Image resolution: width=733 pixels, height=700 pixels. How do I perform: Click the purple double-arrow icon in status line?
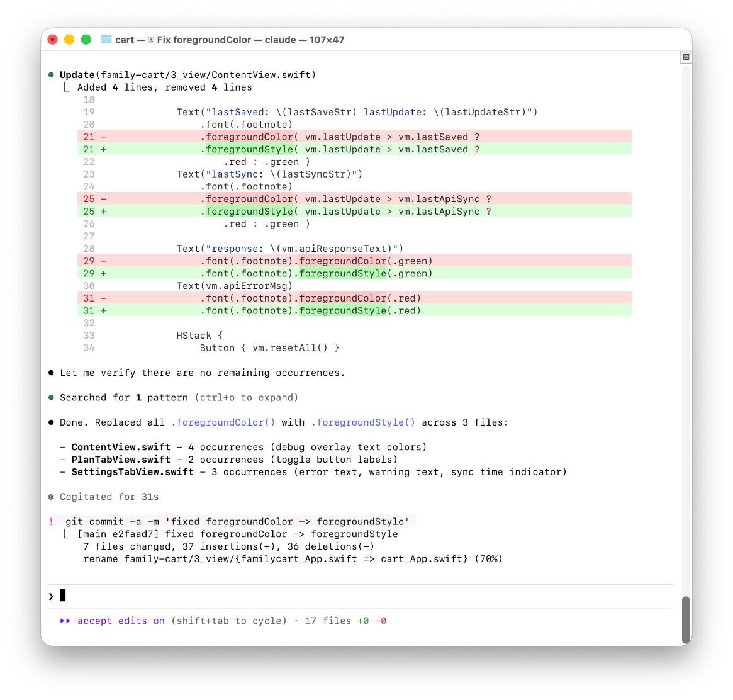(x=65, y=621)
